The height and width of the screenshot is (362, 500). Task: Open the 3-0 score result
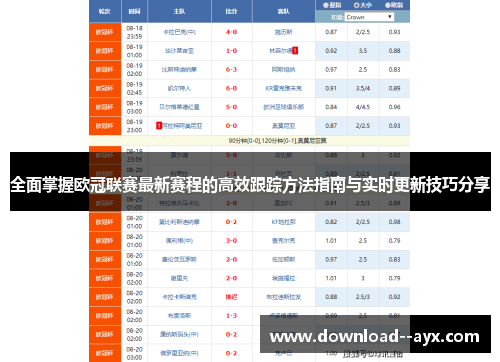pos(231,240)
